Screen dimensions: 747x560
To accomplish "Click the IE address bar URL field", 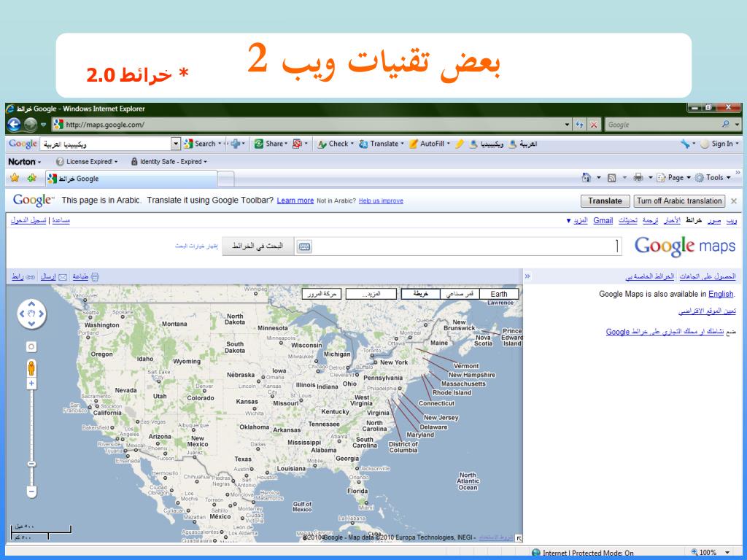I will pos(307,125).
